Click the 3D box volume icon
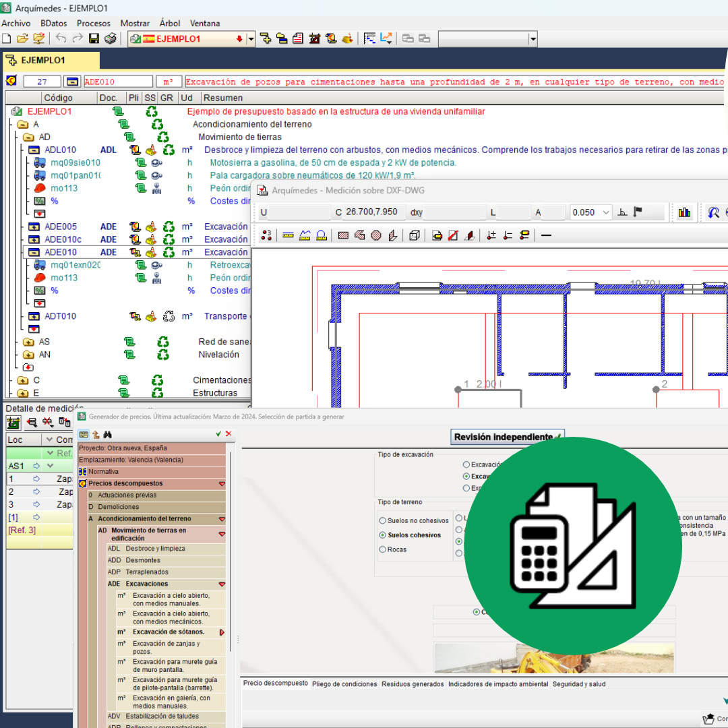Screen dimensions: 728x728 pyautogui.click(x=415, y=235)
